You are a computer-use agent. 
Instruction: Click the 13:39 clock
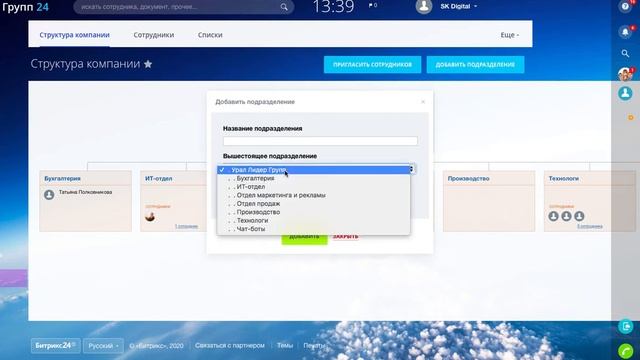coord(333,7)
